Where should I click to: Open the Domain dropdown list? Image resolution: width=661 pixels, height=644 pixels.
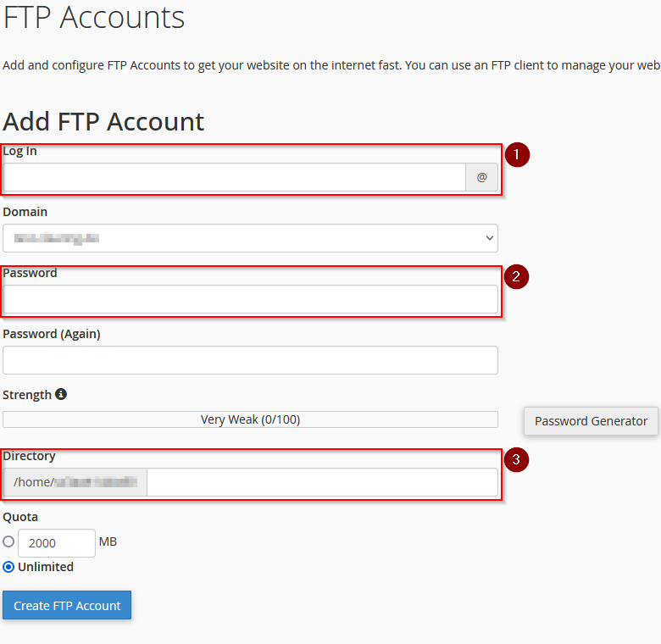[250, 238]
